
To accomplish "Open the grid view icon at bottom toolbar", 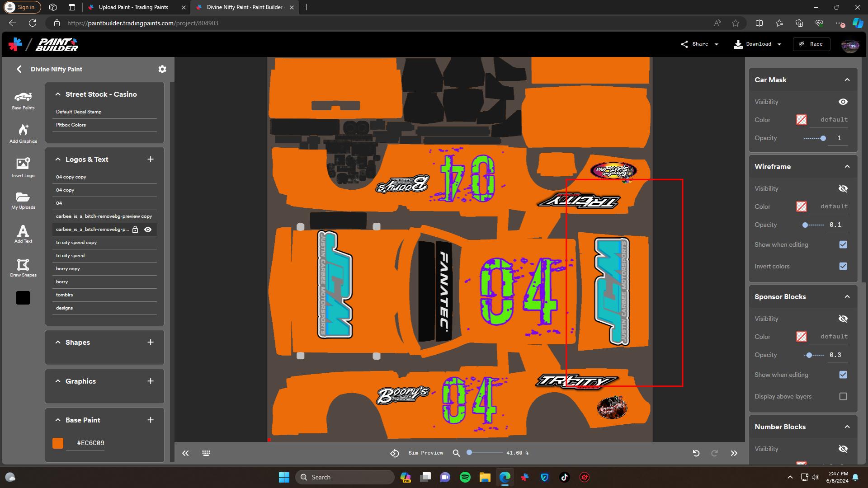I will [x=206, y=453].
